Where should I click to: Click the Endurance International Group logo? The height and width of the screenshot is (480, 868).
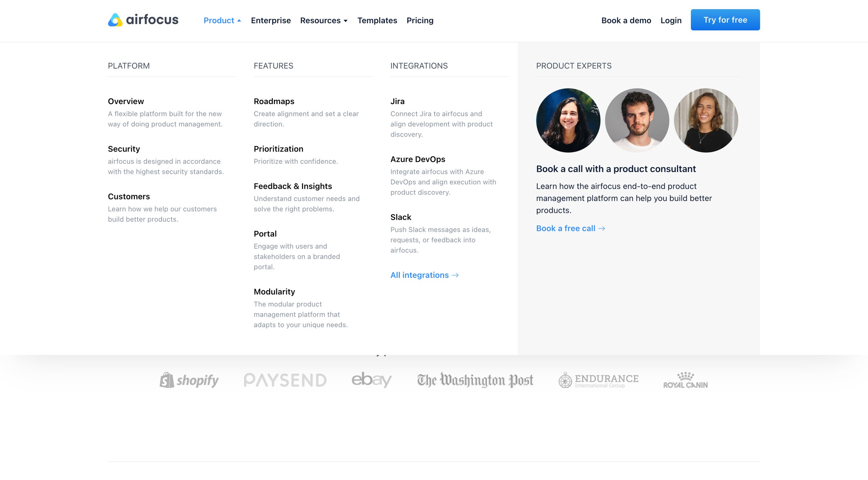tap(599, 380)
